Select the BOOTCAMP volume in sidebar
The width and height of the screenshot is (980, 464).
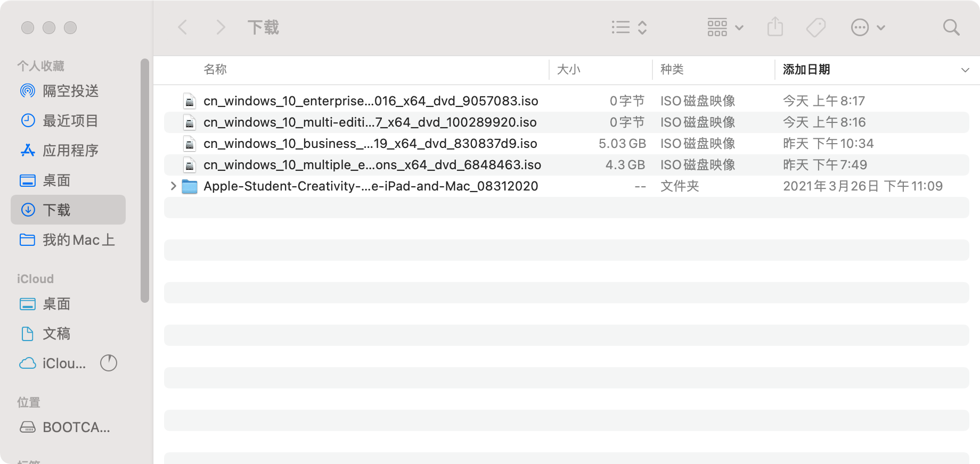pyautogui.click(x=76, y=427)
